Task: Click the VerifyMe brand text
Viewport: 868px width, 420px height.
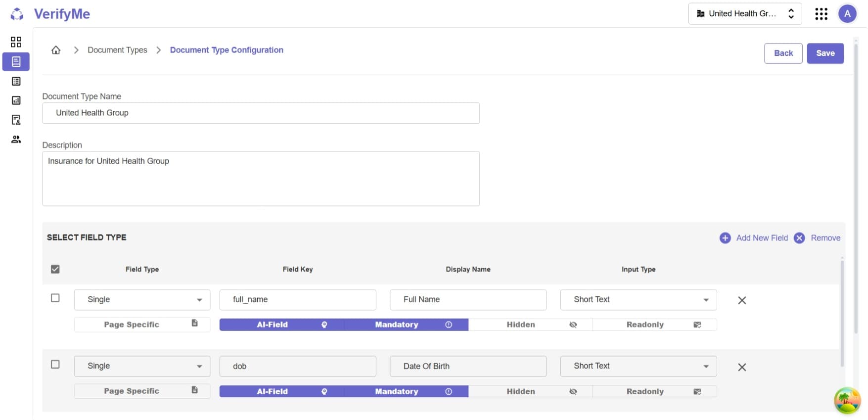Action: pos(62,14)
